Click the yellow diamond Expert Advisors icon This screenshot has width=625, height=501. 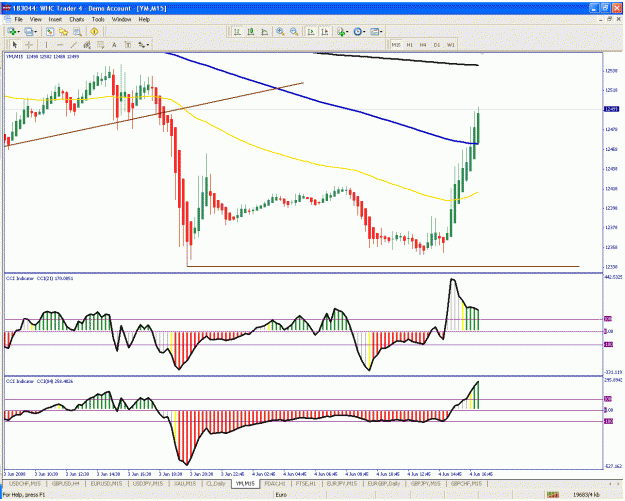coord(94,31)
